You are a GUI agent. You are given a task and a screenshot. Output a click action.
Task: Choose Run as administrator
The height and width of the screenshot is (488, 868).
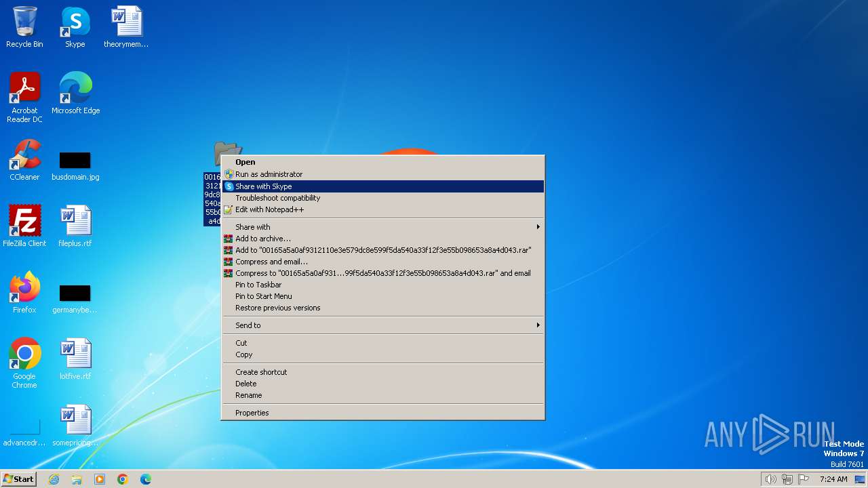tap(383, 174)
